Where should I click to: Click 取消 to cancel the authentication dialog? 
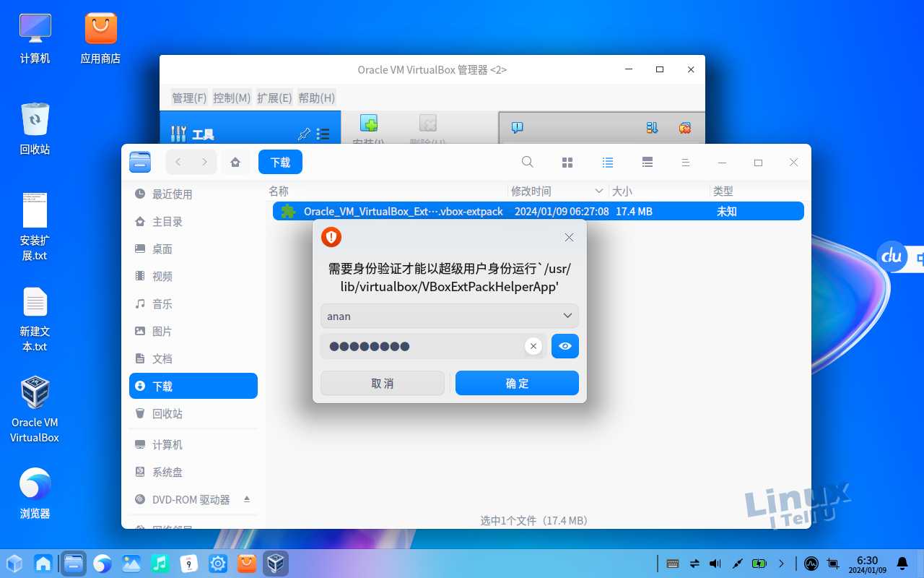click(382, 383)
